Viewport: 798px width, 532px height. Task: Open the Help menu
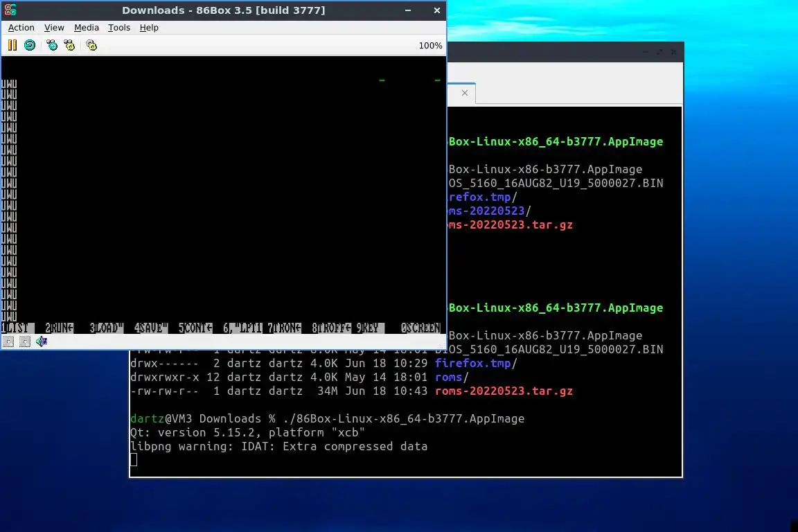(x=149, y=28)
